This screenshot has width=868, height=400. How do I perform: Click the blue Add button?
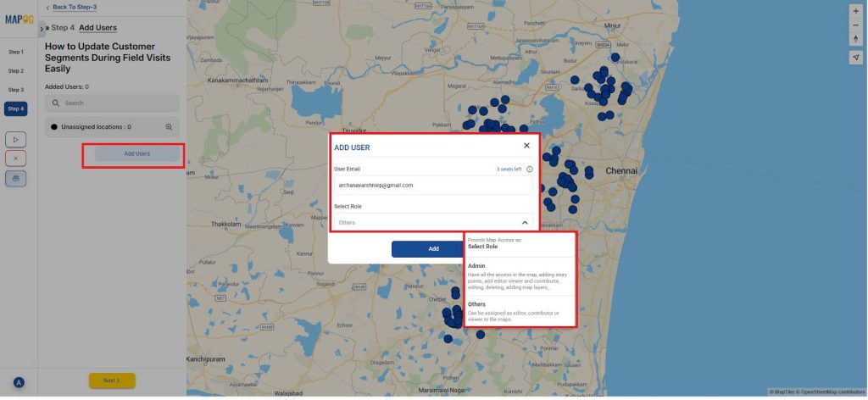click(x=433, y=248)
